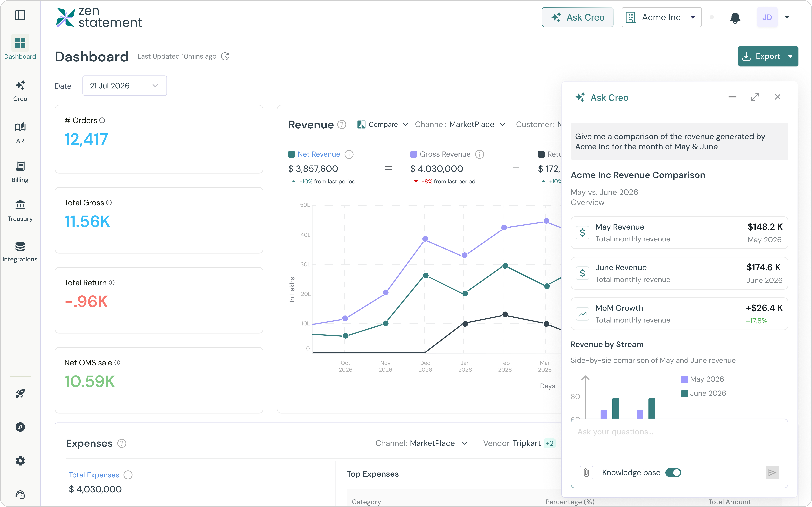Open the date dropdown showing 21 Jul 2026

pos(124,86)
